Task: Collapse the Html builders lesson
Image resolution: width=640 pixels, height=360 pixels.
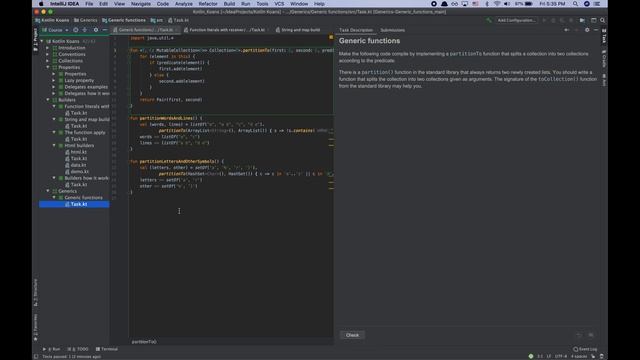Action: 54,145
